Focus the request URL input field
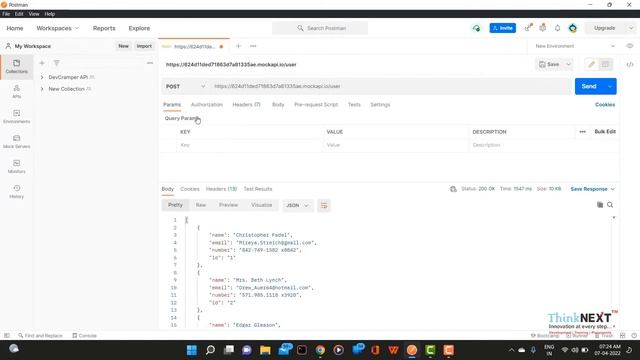640x360 pixels. pos(391,86)
